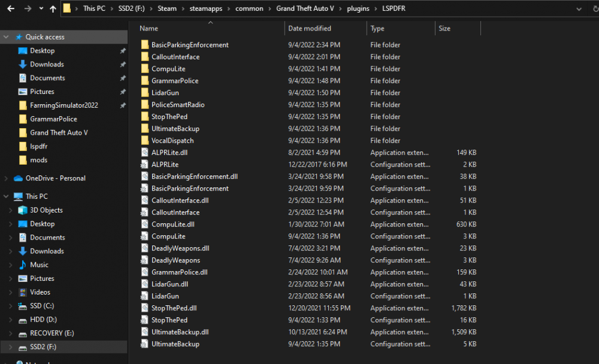Jump to 'common' breadcrumb segment
599x364 pixels.
point(249,8)
